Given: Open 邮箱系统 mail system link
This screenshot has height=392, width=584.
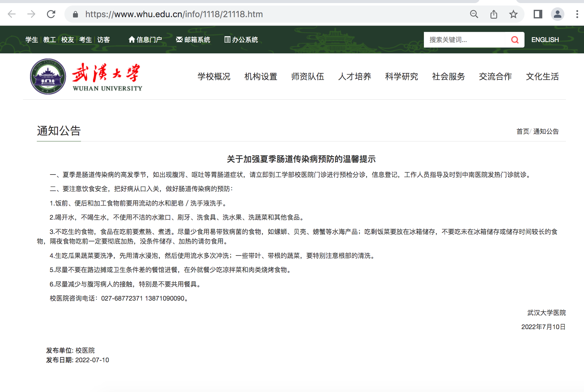Looking at the screenshot, I should tap(193, 40).
